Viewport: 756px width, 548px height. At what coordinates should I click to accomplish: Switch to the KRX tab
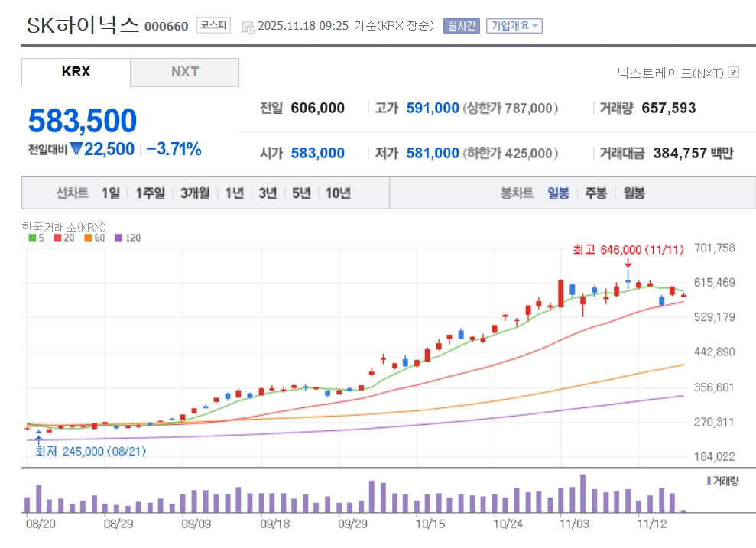[76, 72]
